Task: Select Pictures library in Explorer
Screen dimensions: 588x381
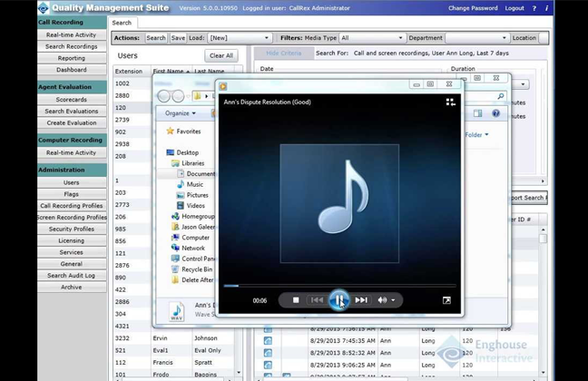Action: coord(192,195)
